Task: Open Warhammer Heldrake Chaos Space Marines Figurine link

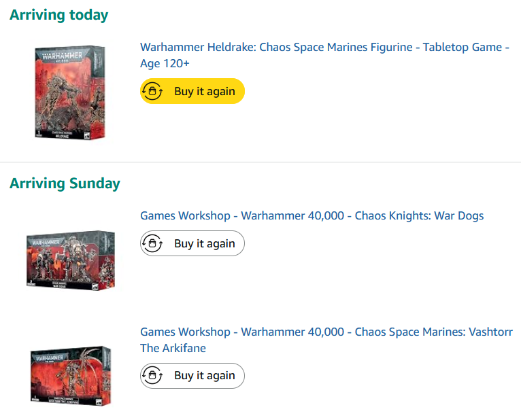Action: click(x=324, y=55)
